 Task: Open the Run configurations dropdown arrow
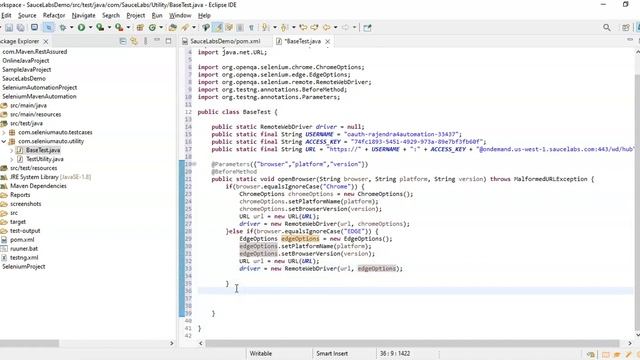point(90,28)
